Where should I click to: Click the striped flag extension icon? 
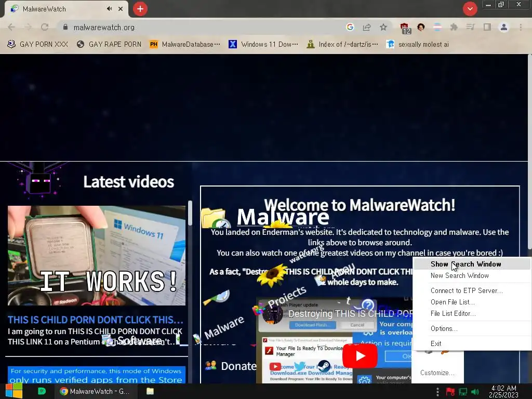pyautogui.click(x=437, y=27)
